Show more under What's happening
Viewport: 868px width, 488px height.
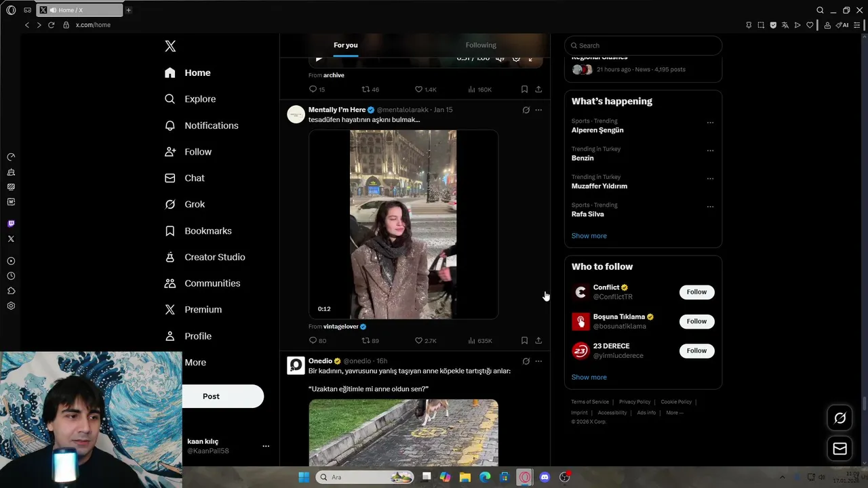click(589, 236)
